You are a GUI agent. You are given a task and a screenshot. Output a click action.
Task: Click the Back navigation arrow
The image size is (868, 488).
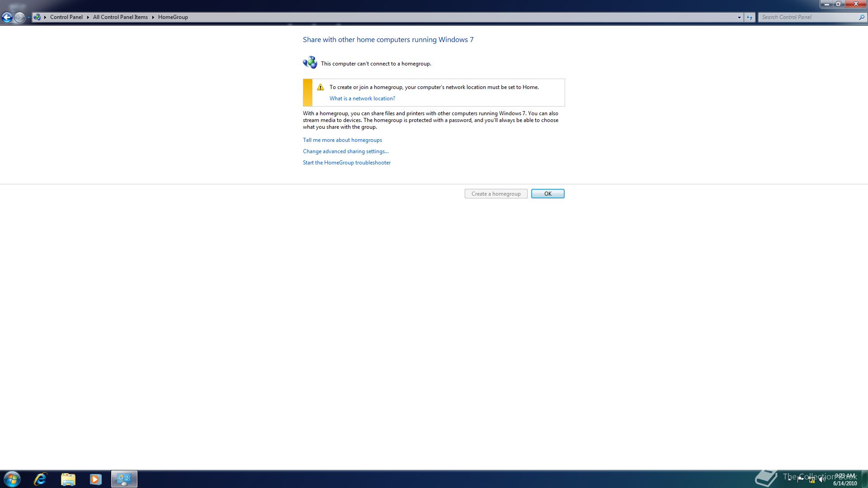(7, 17)
